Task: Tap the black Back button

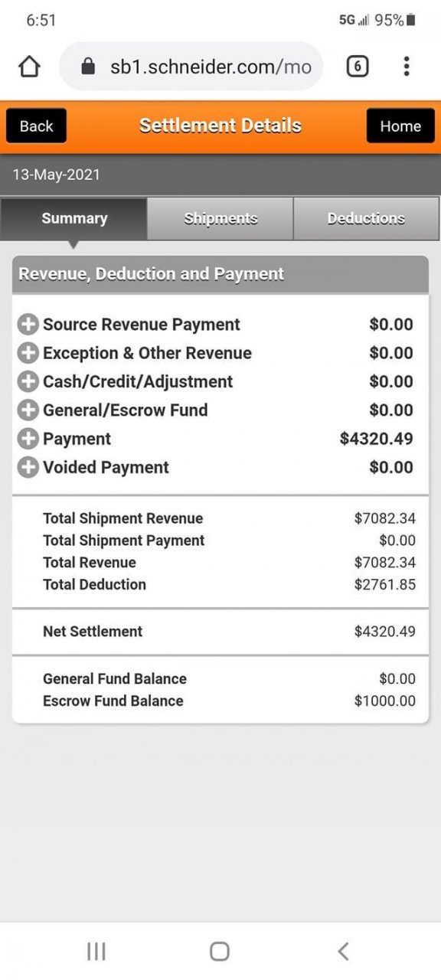Action: tap(36, 126)
